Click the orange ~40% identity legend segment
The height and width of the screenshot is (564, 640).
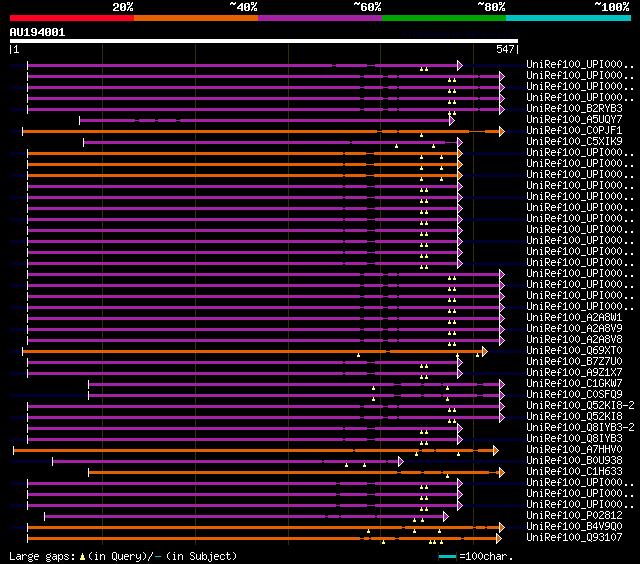click(196, 18)
